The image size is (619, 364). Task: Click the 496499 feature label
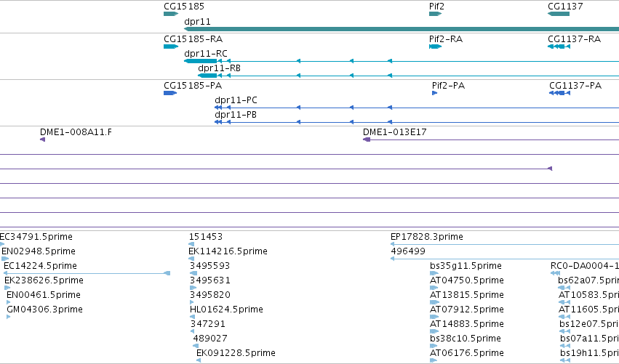point(408,251)
